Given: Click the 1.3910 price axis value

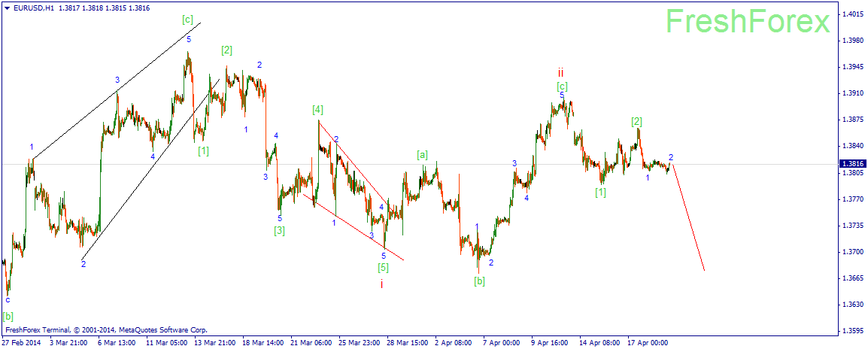Looking at the screenshot, I should tap(852, 93).
